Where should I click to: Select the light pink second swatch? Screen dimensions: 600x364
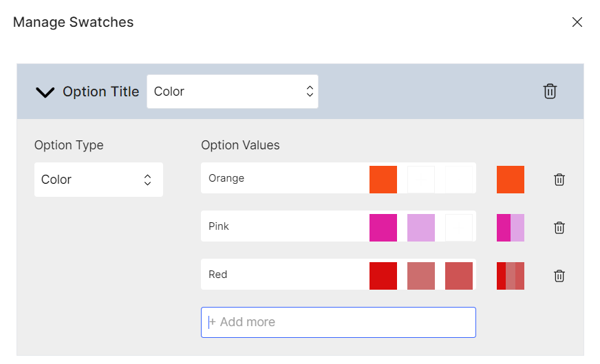(421, 228)
